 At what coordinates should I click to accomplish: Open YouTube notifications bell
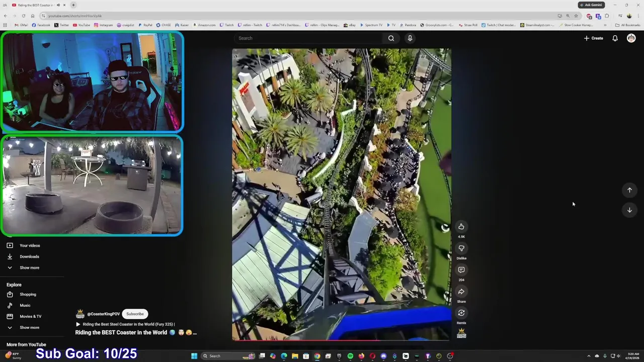(x=615, y=38)
